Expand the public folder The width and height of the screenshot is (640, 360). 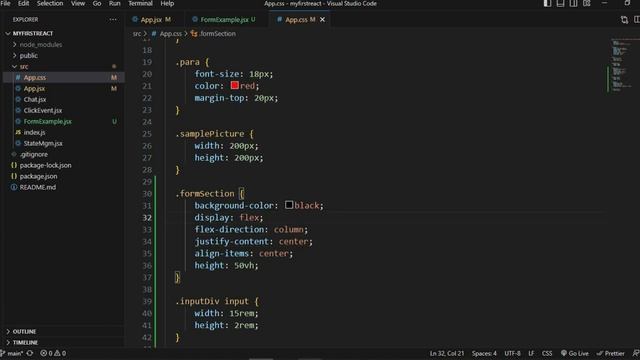click(x=29, y=56)
